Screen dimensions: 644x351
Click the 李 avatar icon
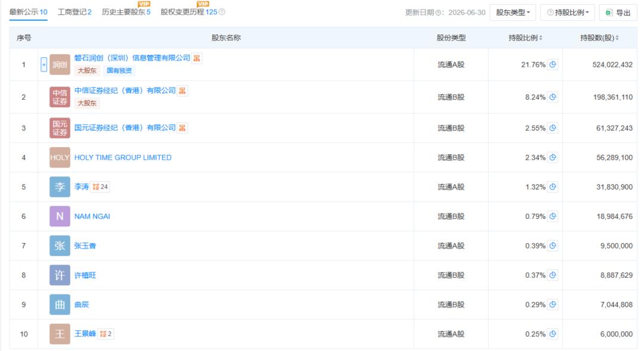(x=60, y=187)
